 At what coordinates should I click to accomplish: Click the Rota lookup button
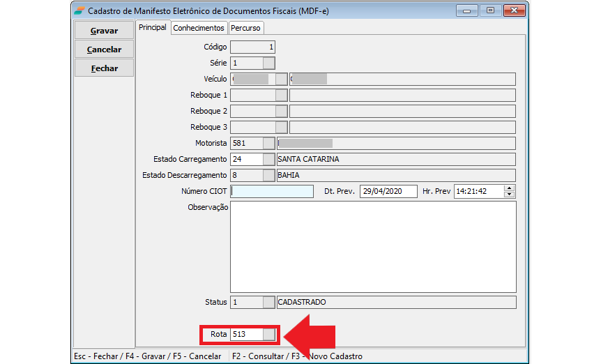coord(269,335)
